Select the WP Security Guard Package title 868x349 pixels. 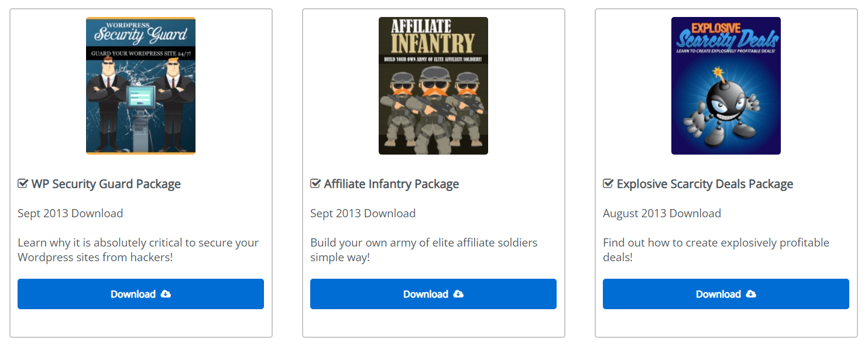pyautogui.click(x=106, y=184)
